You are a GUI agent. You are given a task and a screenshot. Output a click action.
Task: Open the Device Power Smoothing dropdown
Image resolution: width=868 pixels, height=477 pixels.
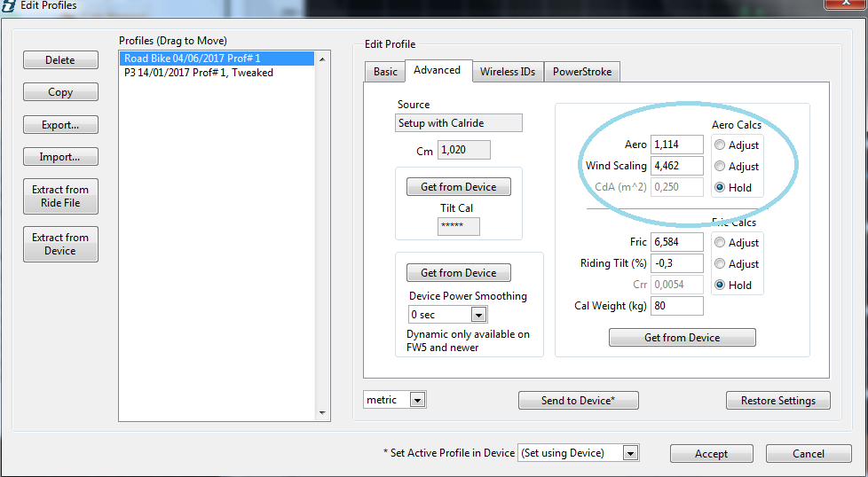tap(478, 315)
